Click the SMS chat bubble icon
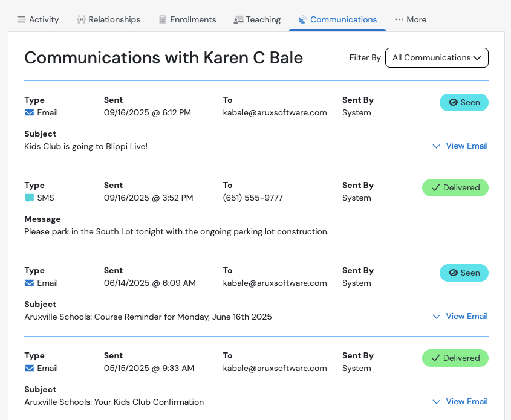The width and height of the screenshot is (511, 420). click(28, 198)
